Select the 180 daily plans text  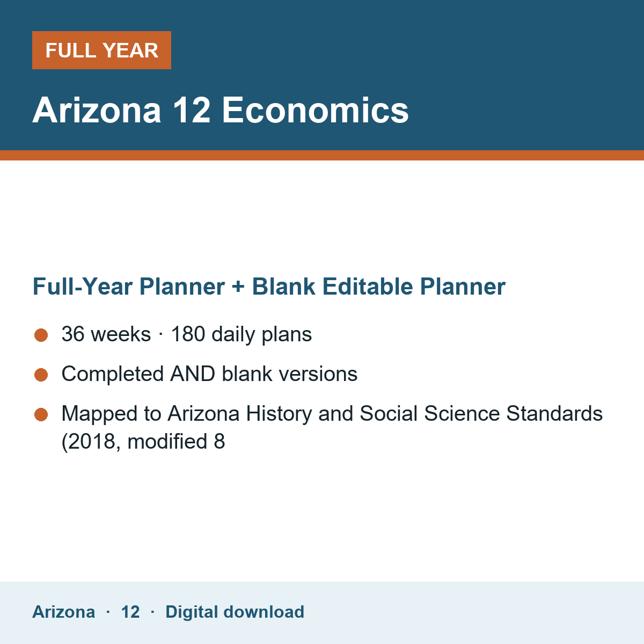click(x=241, y=334)
